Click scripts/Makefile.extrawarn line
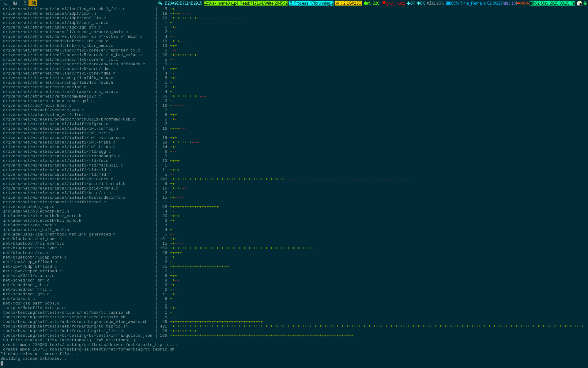 tap(91, 308)
